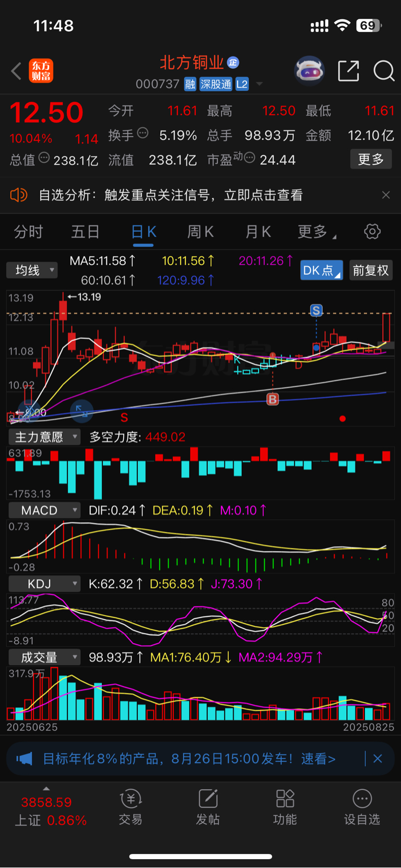Tap the 10.04% change percentage

pos(31,139)
